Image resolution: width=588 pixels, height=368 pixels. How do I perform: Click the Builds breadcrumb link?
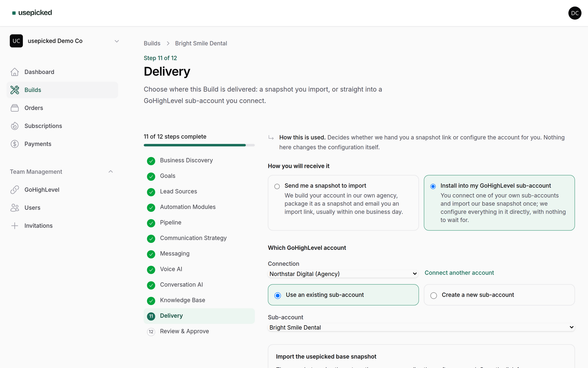(x=152, y=43)
